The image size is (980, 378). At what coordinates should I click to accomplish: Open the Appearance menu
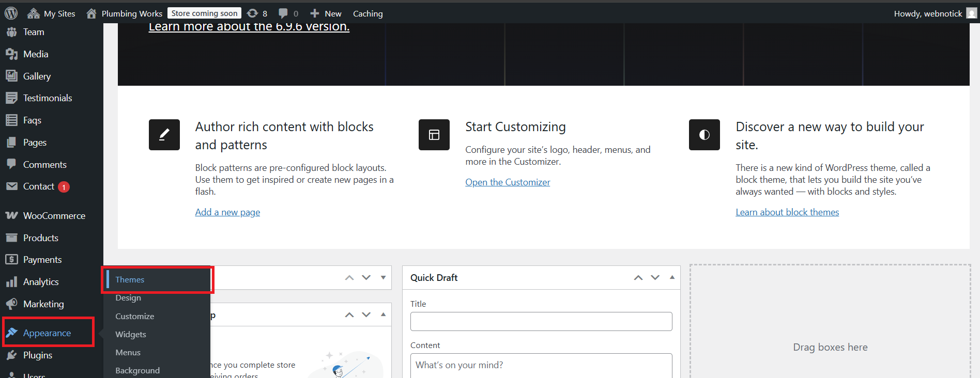[47, 333]
